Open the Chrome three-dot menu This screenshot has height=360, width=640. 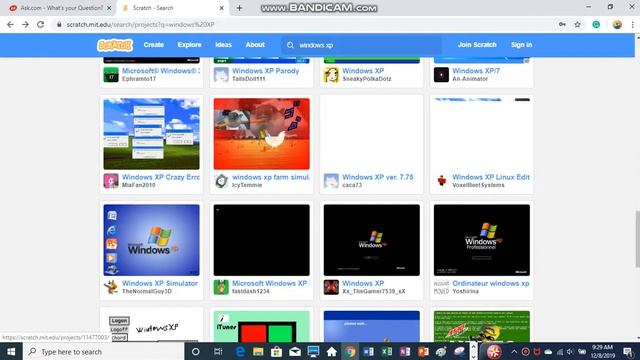point(633,24)
